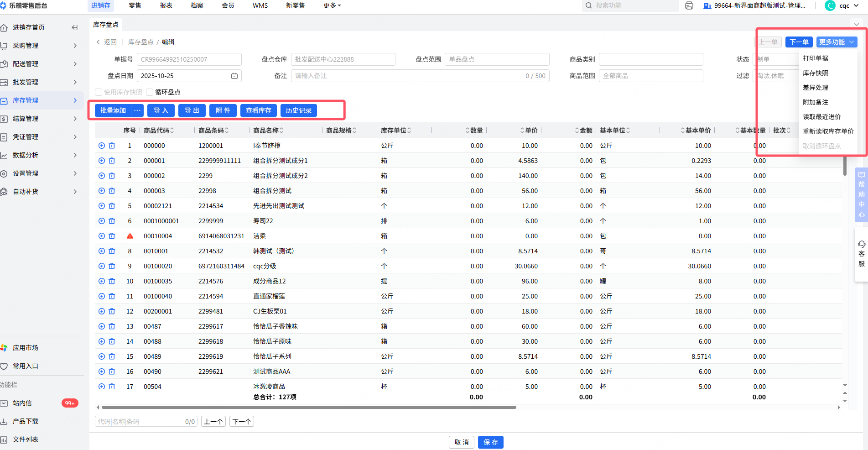Switch to the 报表 top tab
This screenshot has height=450, width=868.
(x=166, y=5)
